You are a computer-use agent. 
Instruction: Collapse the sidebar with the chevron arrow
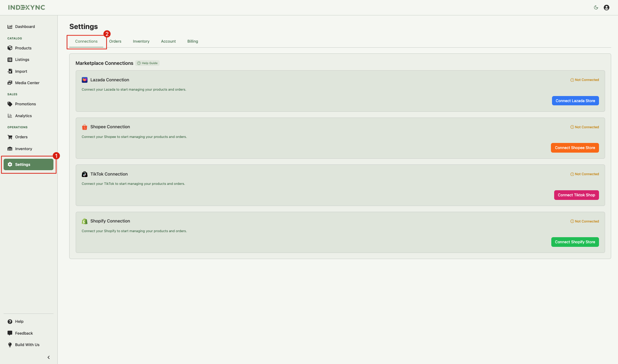pos(48,357)
